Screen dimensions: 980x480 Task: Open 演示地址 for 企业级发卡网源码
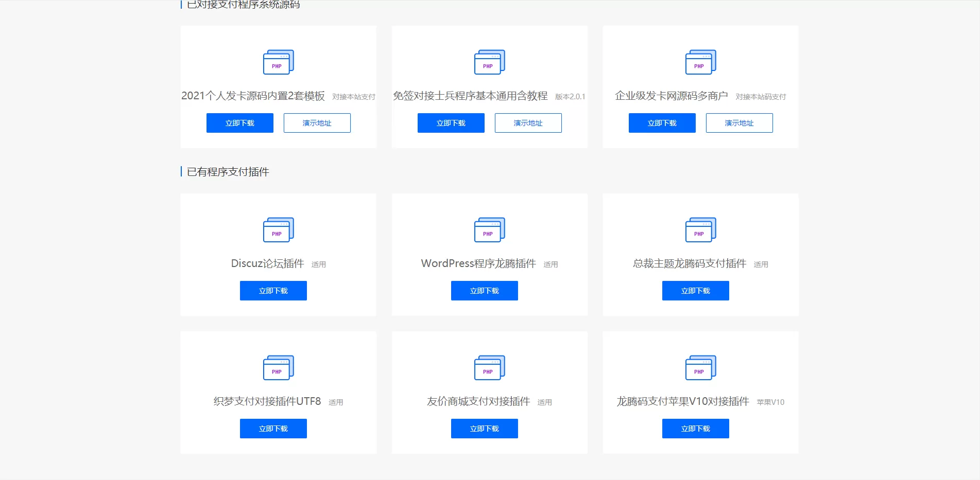(x=739, y=123)
